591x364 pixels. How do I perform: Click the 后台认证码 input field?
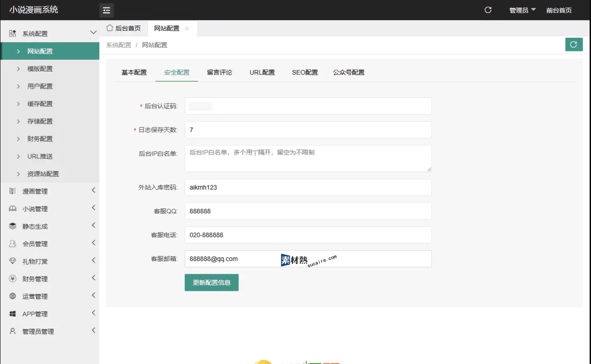(x=308, y=106)
